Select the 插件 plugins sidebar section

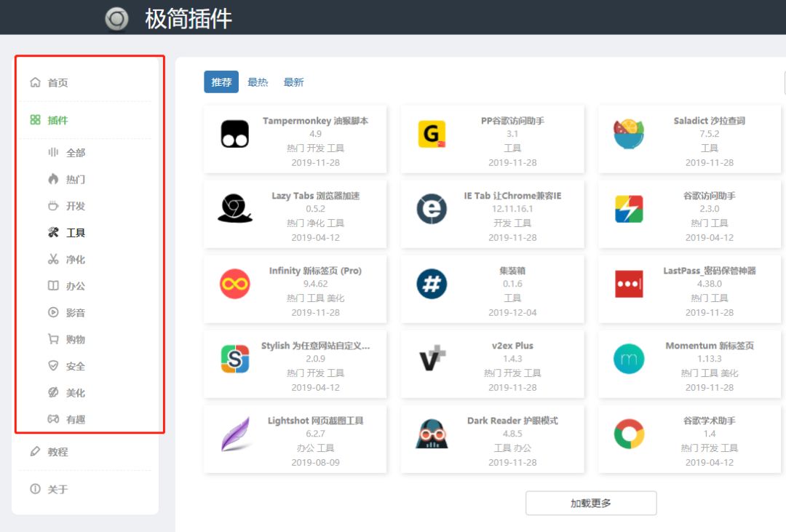tap(49, 120)
